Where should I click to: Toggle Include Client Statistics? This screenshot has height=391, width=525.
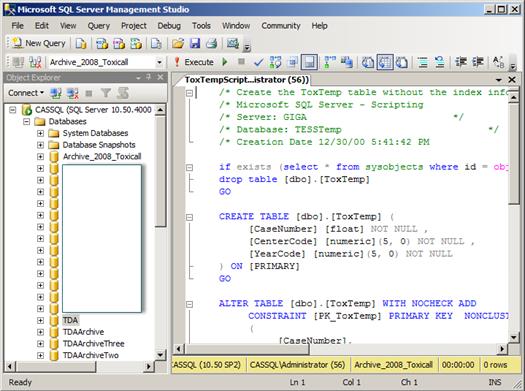[x=347, y=62]
